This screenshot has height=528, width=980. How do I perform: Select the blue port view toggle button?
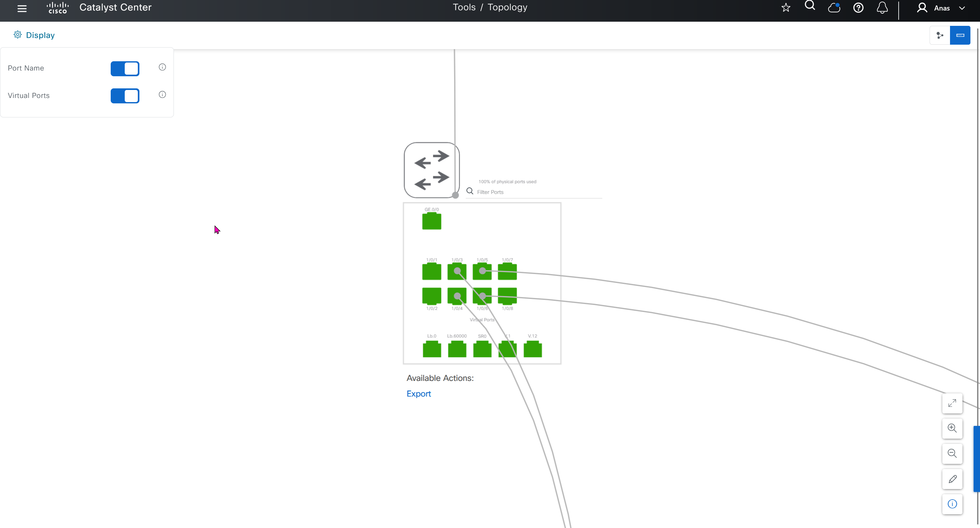click(x=960, y=35)
